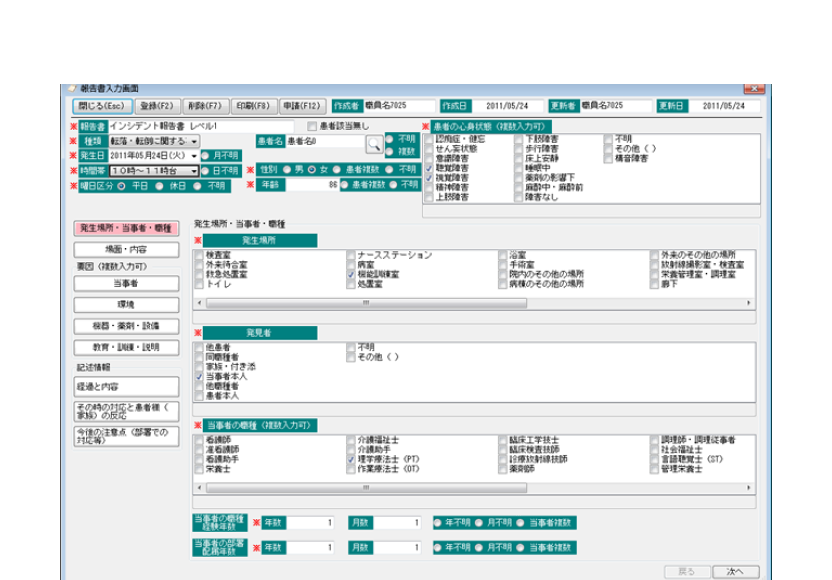Open the 経過と内容 description section
The width and height of the screenshot is (832, 580).
tap(126, 387)
